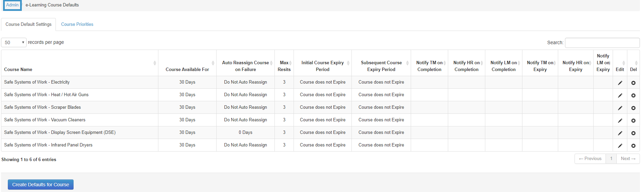
Task: Go to Next page of results
Action: [628, 159]
